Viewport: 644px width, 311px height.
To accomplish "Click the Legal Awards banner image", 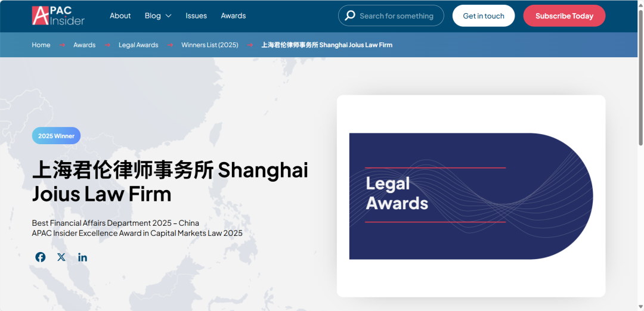I will pos(471,196).
